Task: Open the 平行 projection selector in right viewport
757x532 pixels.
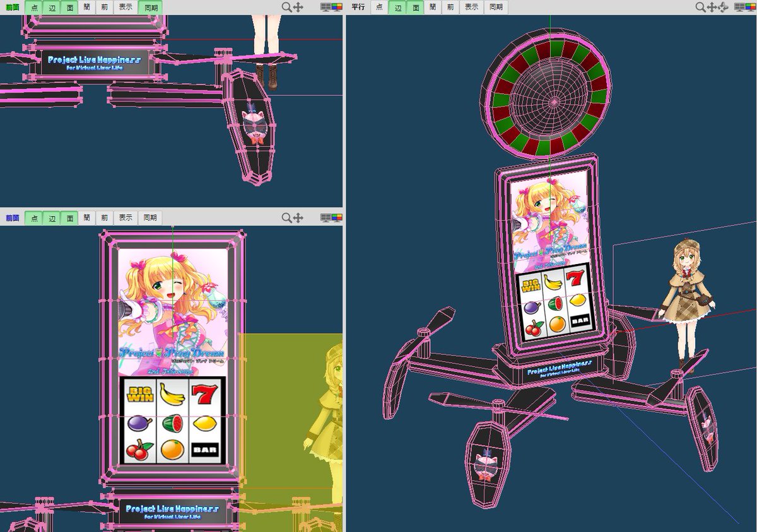Action: pyautogui.click(x=358, y=8)
